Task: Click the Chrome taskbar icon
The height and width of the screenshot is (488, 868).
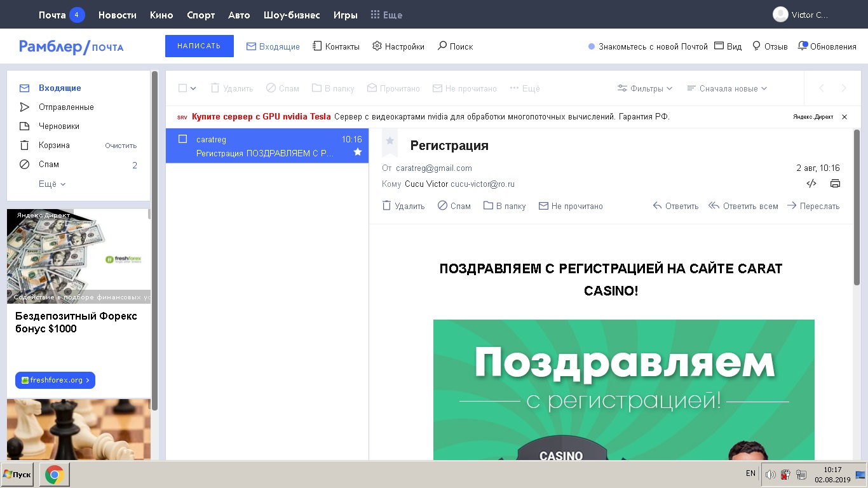Action: point(55,475)
